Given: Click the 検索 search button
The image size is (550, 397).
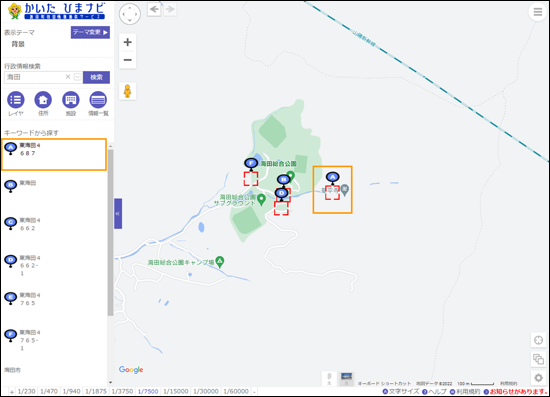Looking at the screenshot, I should point(96,77).
